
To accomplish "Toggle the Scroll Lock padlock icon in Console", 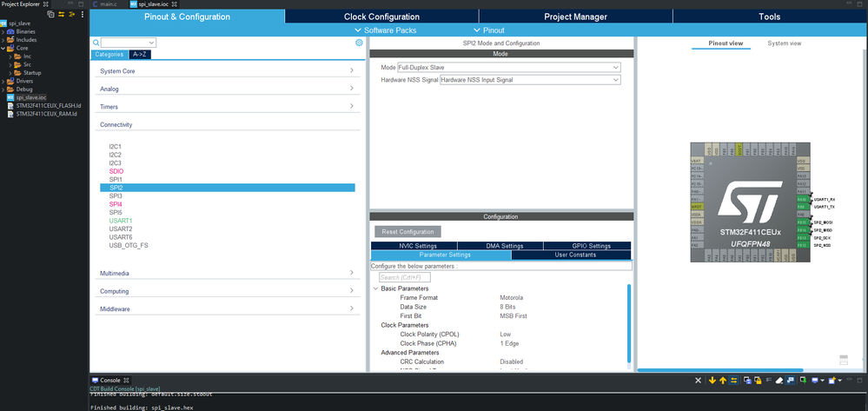I will (758, 381).
